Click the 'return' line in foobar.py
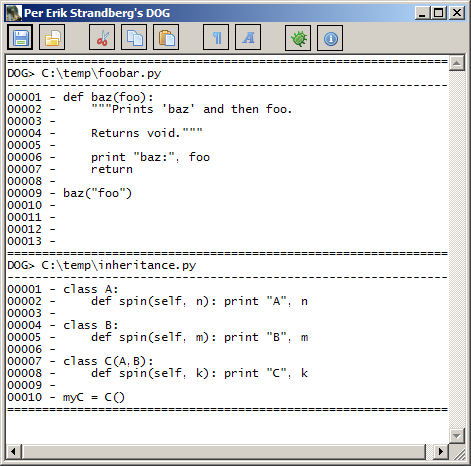The image size is (471, 466). pyautogui.click(x=112, y=169)
